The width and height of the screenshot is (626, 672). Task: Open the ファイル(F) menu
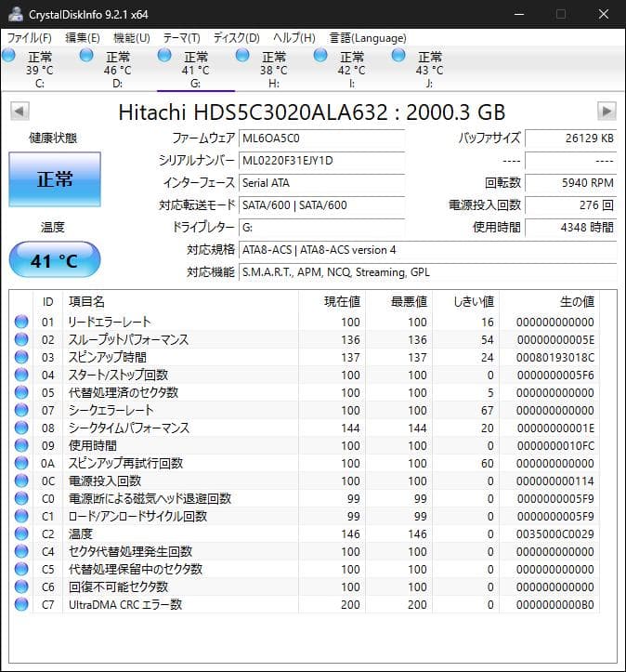click(x=30, y=38)
